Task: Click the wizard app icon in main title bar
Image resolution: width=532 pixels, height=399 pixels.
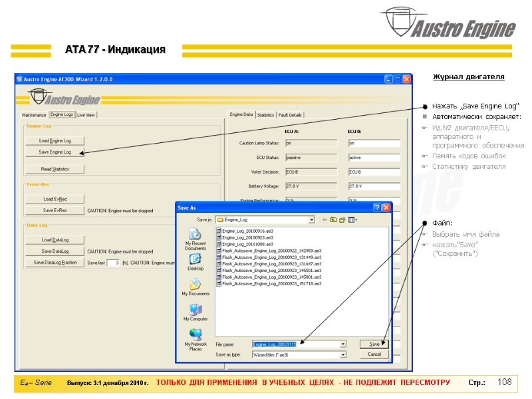Action: 19,79
